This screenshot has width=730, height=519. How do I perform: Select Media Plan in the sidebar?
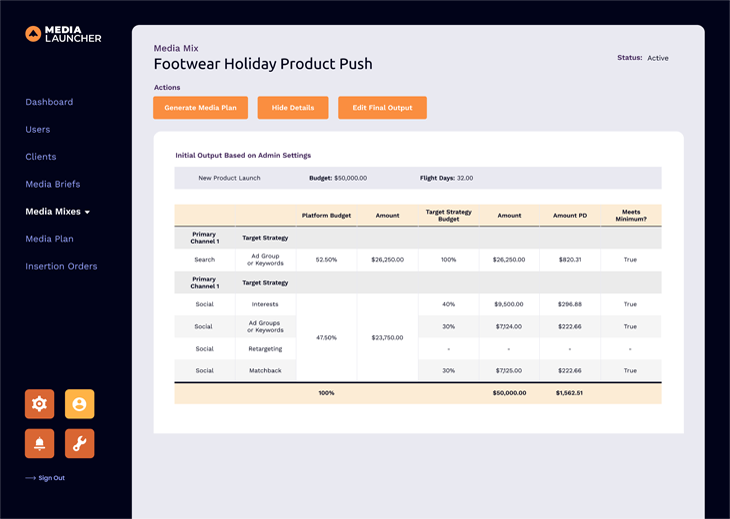pos(50,239)
